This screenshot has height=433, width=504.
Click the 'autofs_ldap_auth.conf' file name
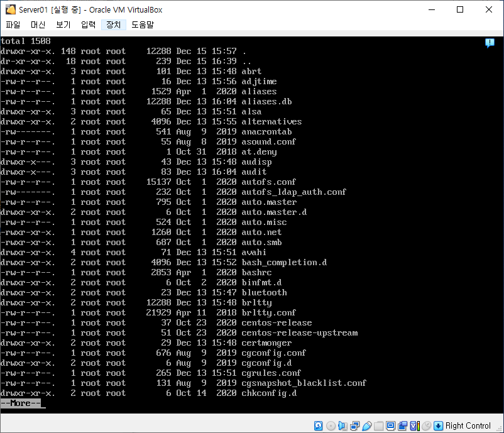(x=293, y=192)
